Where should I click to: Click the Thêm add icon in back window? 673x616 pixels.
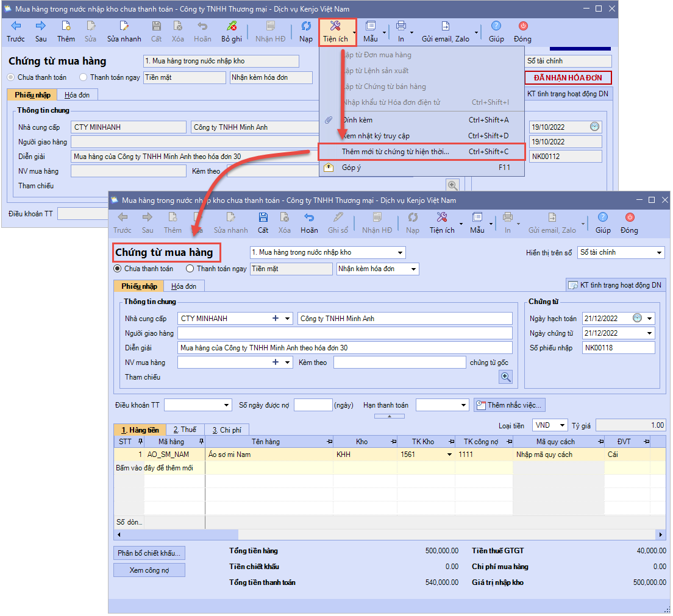[x=66, y=27]
